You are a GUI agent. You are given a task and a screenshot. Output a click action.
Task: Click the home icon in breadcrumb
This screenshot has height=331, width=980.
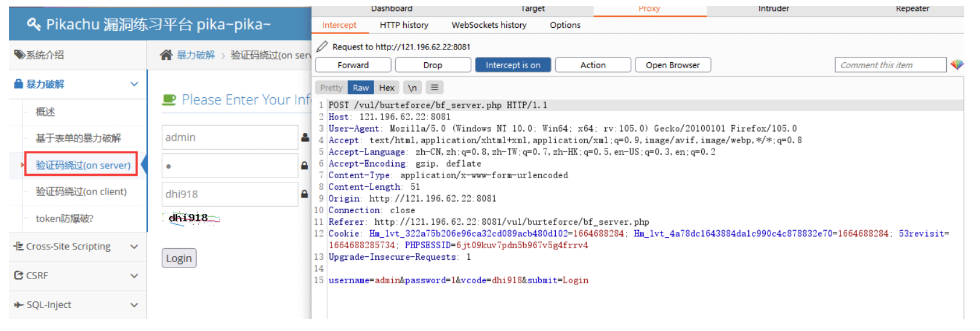tap(166, 55)
